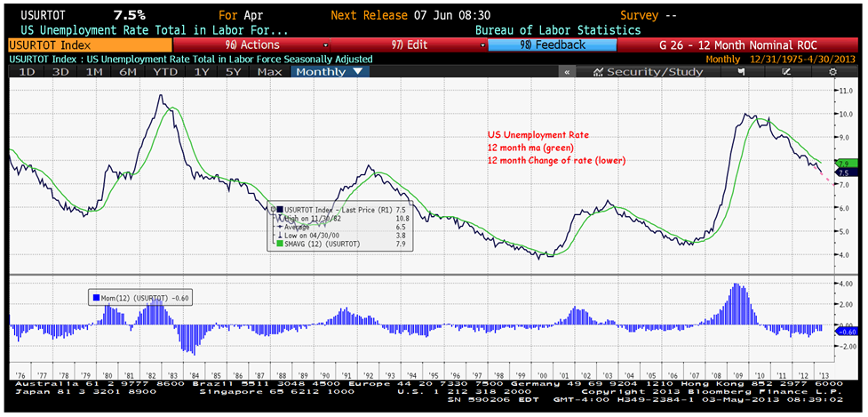This screenshot has width=868, height=417.
Task: Click the collapse double-arrow toolbar icon
Action: (568, 71)
